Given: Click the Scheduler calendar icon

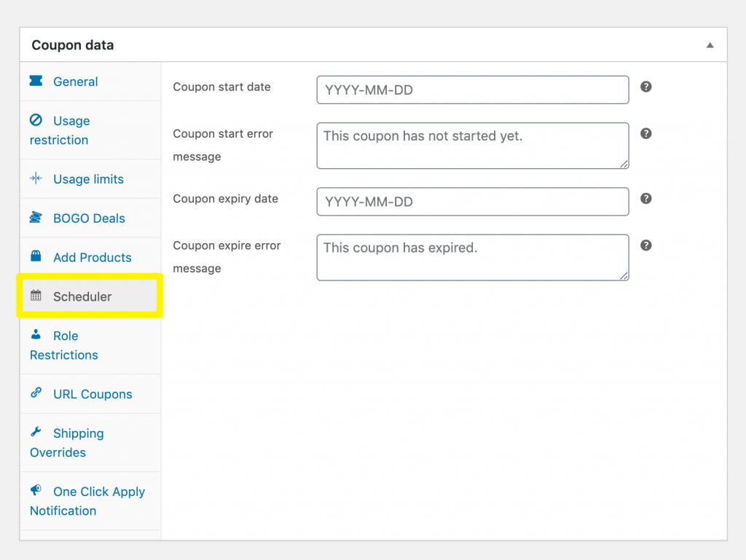Looking at the screenshot, I should [x=36, y=295].
